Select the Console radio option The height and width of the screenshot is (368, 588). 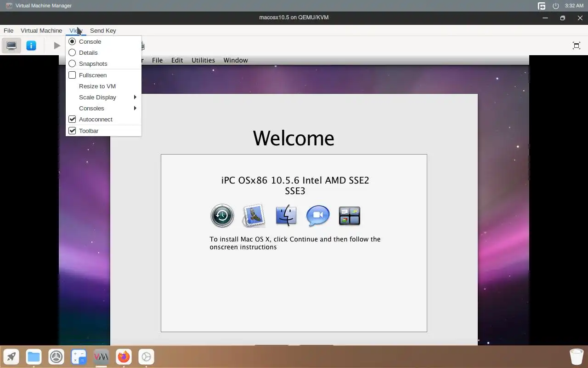(x=103, y=41)
